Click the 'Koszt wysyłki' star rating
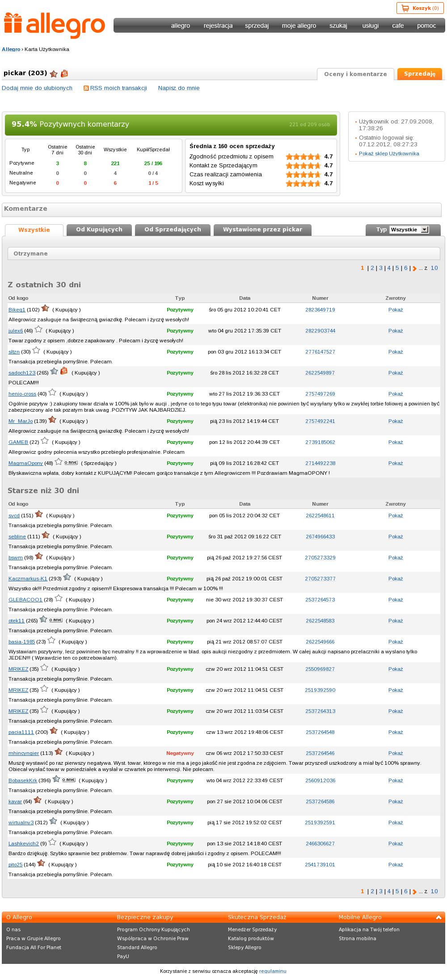 coord(304,183)
